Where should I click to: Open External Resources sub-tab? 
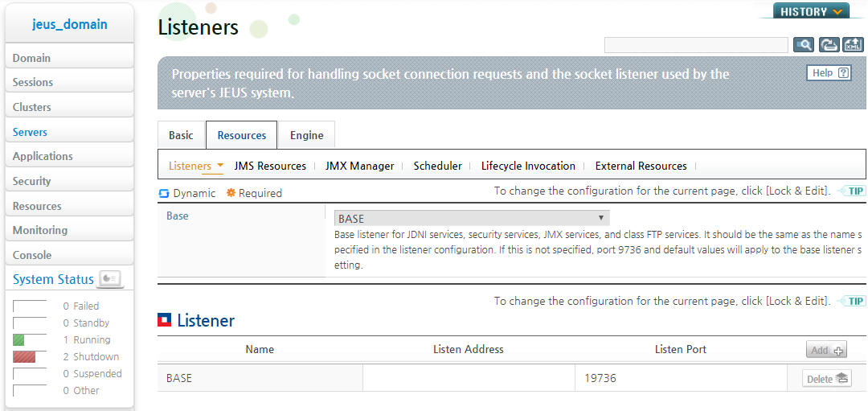tap(641, 166)
